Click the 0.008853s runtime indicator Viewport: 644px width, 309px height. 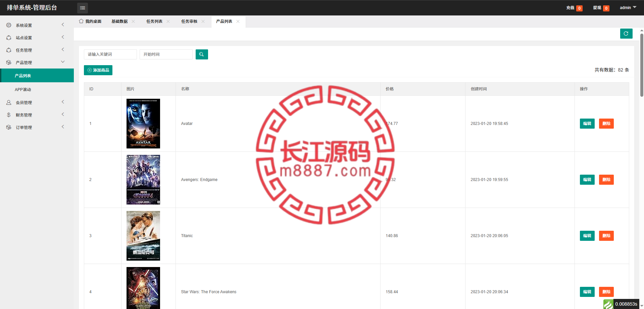(x=626, y=304)
